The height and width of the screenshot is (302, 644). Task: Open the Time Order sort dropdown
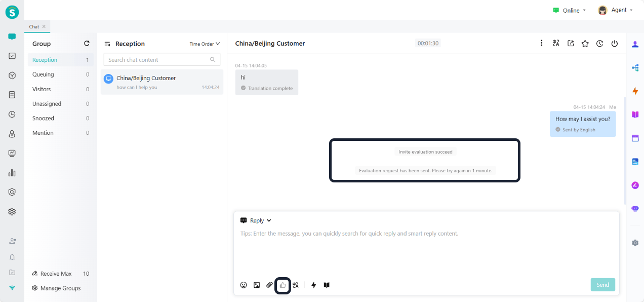coord(205,44)
